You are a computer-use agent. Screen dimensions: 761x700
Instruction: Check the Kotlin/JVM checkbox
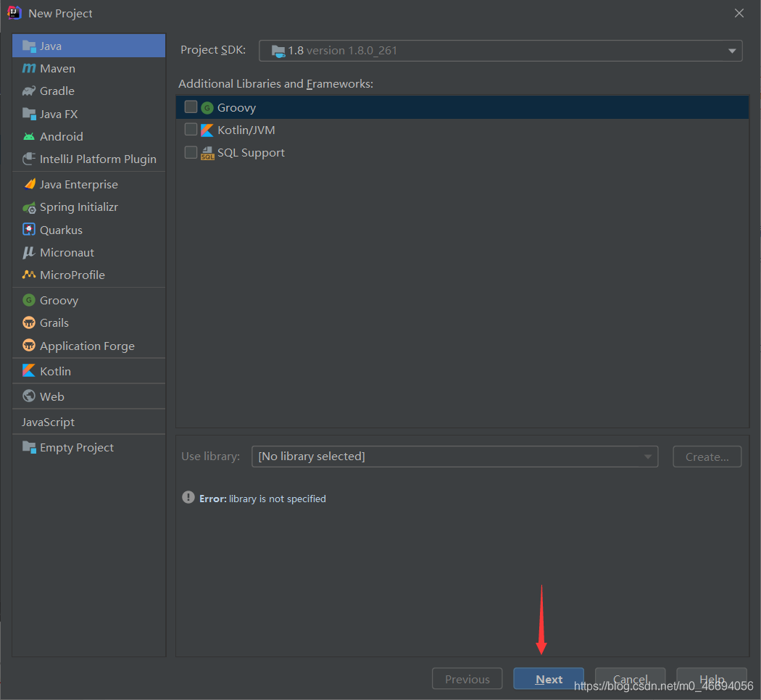tap(191, 130)
